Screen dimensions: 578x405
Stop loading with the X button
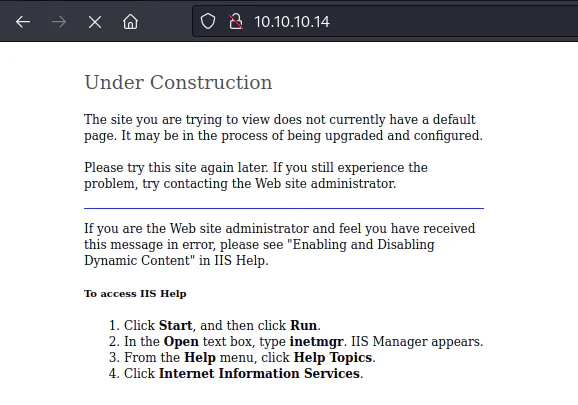point(95,22)
